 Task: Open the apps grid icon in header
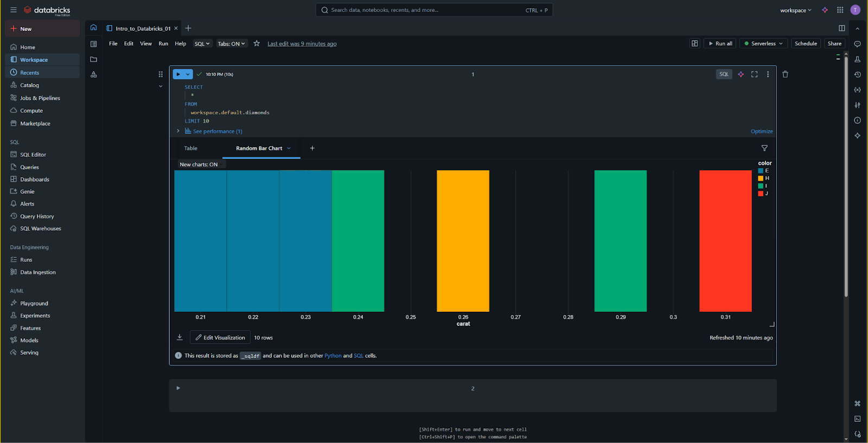[x=840, y=10]
